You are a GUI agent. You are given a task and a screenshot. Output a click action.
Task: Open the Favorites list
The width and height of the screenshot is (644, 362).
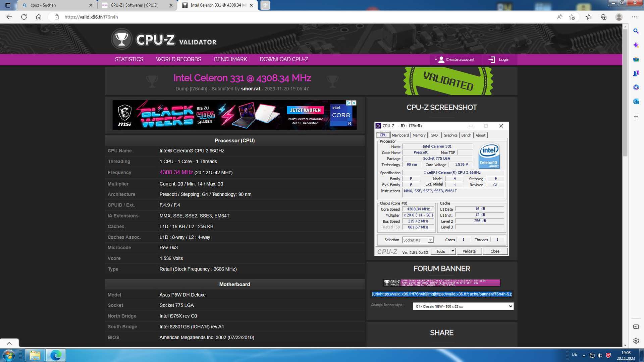(589, 17)
